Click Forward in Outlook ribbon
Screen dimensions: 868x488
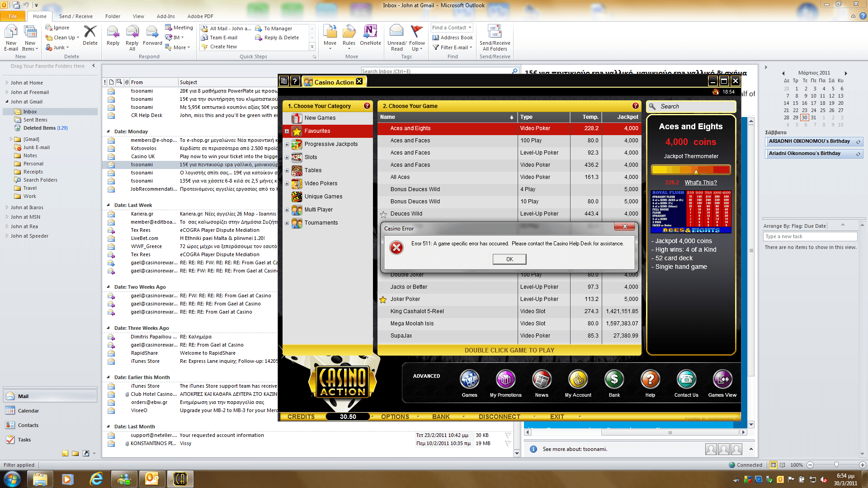pyautogui.click(x=152, y=36)
